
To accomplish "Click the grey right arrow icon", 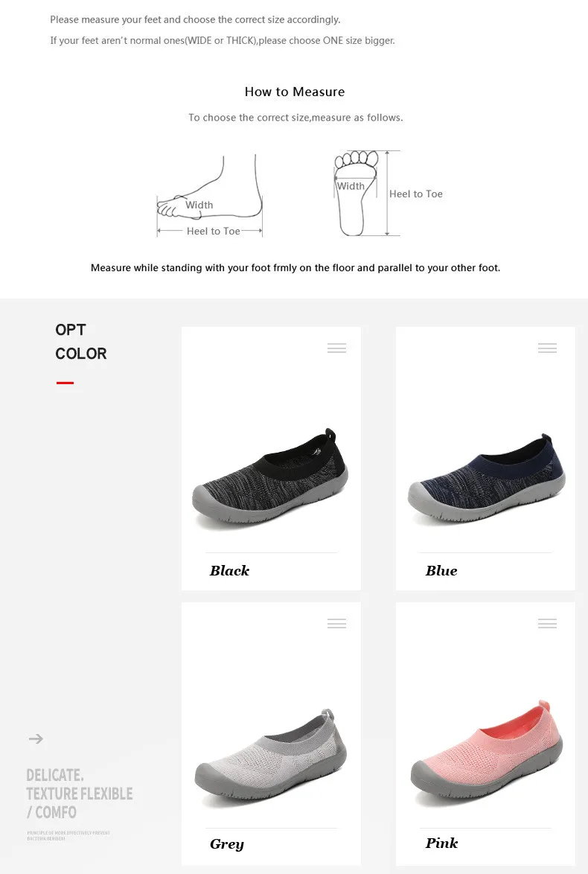I will point(36,739).
